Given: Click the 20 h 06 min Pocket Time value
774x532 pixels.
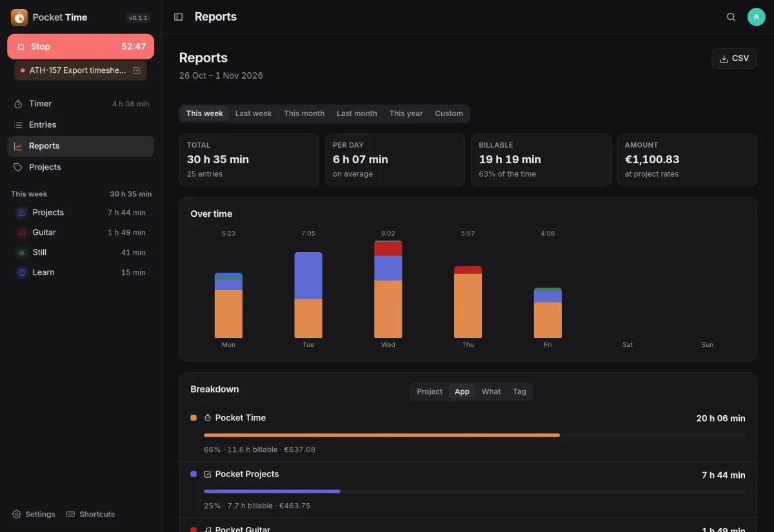Looking at the screenshot, I should 721,419.
